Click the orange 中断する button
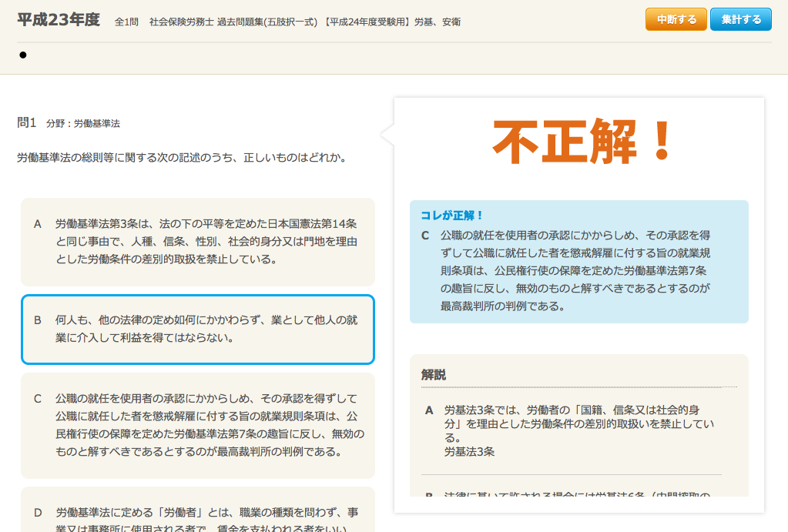The height and width of the screenshot is (532, 788). tap(676, 19)
